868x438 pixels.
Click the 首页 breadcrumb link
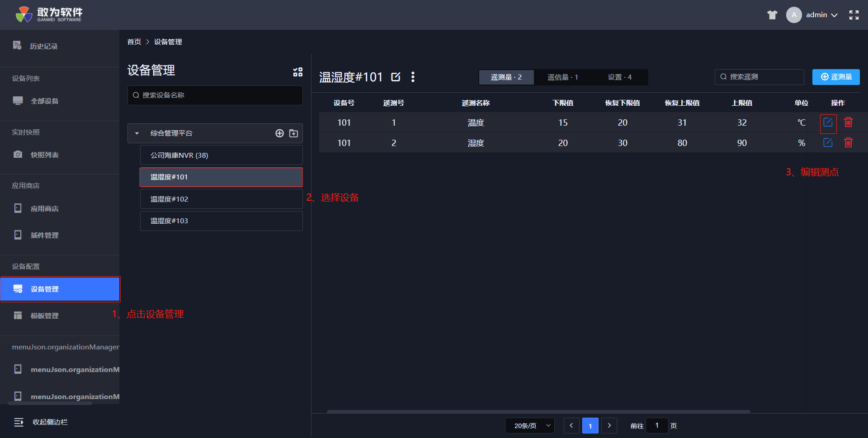tap(134, 42)
